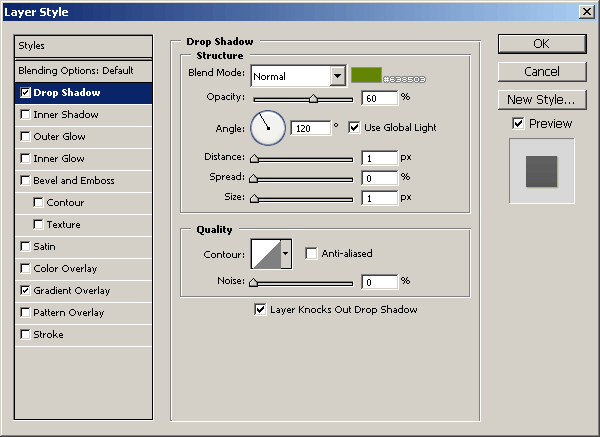Click the style preview thumbnail
Screen dimensions: 600x437
541,171
